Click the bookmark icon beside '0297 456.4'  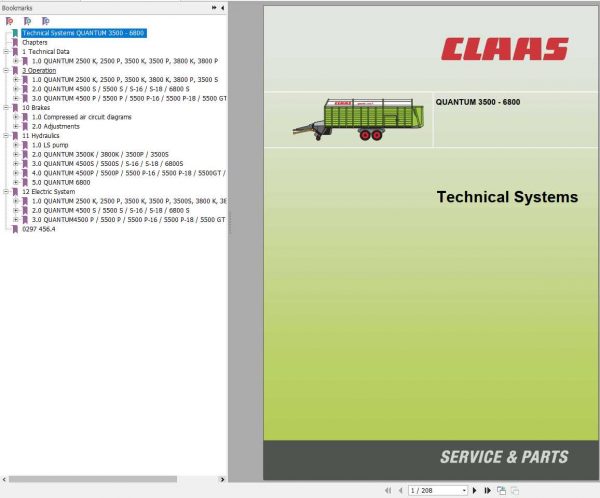point(15,229)
